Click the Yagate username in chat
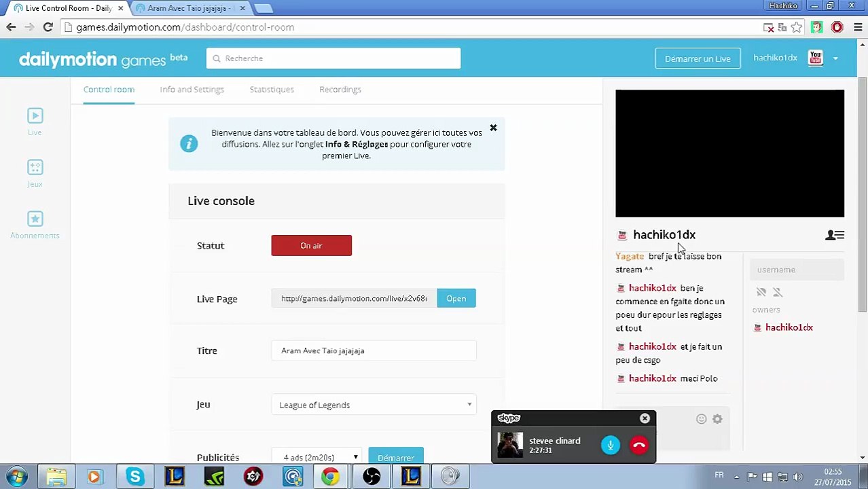Screen dimensions: 868x489 click(x=630, y=256)
